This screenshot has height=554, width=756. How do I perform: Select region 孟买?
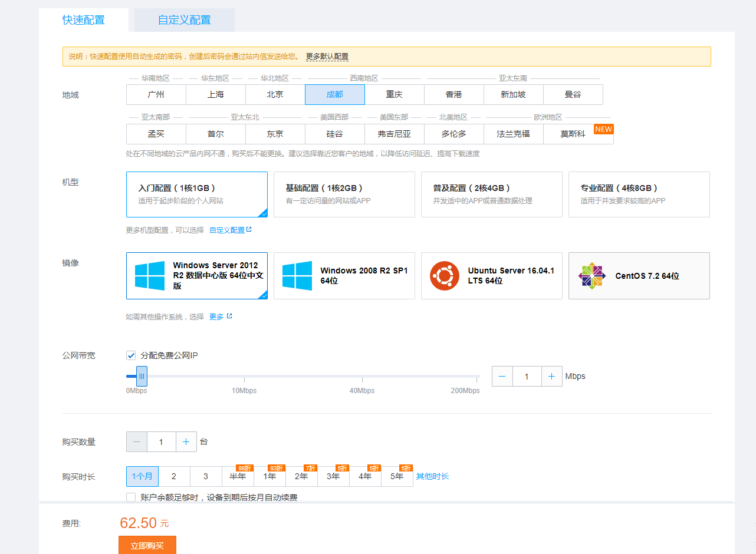[156, 134]
